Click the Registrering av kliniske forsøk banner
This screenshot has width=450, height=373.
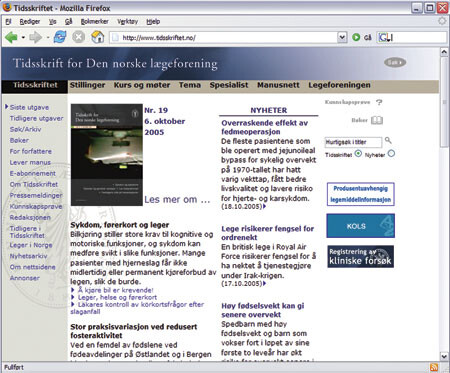361,257
